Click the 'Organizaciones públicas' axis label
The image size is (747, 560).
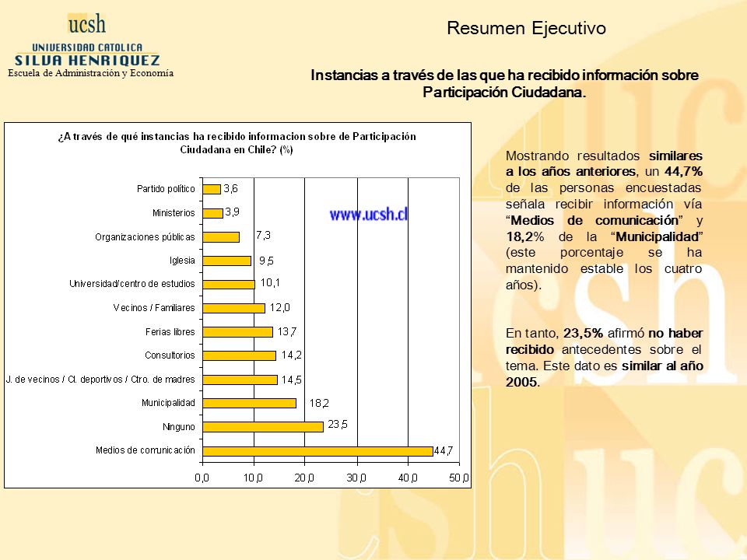click(x=145, y=237)
